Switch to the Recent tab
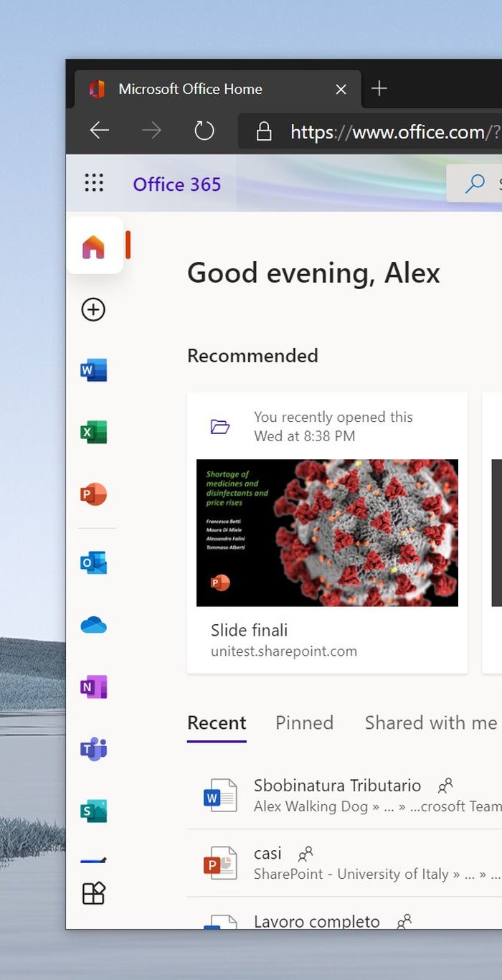Screen dimensions: 502x980 click(217, 722)
